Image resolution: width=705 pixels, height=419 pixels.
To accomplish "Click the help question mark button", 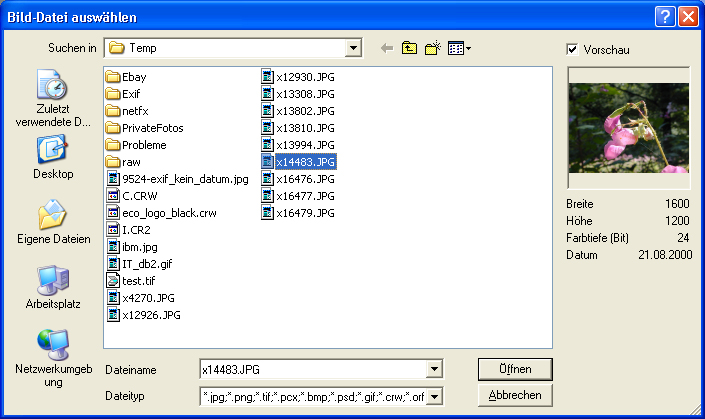I will click(x=665, y=16).
